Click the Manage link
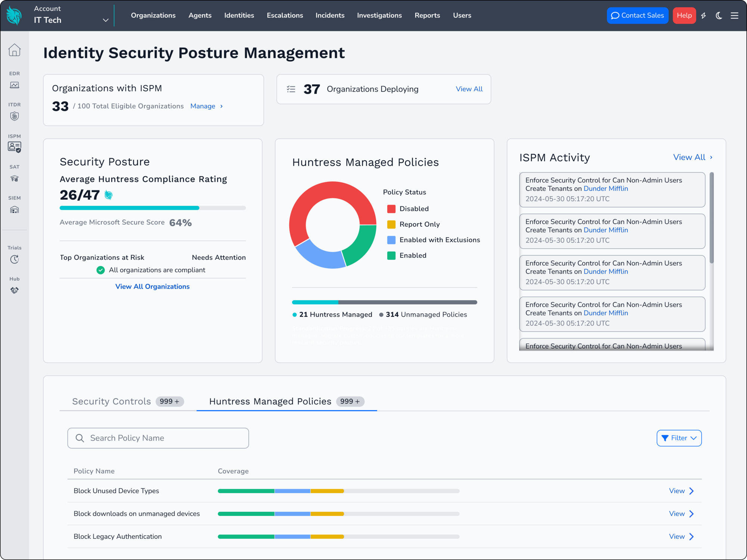Screen dimensions: 747x560 pyautogui.click(x=203, y=106)
